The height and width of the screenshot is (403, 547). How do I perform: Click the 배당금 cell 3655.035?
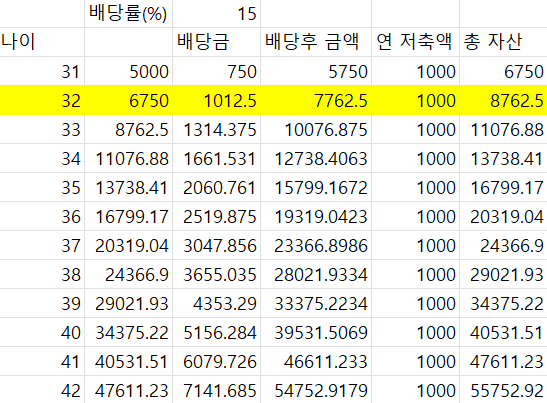point(216,274)
